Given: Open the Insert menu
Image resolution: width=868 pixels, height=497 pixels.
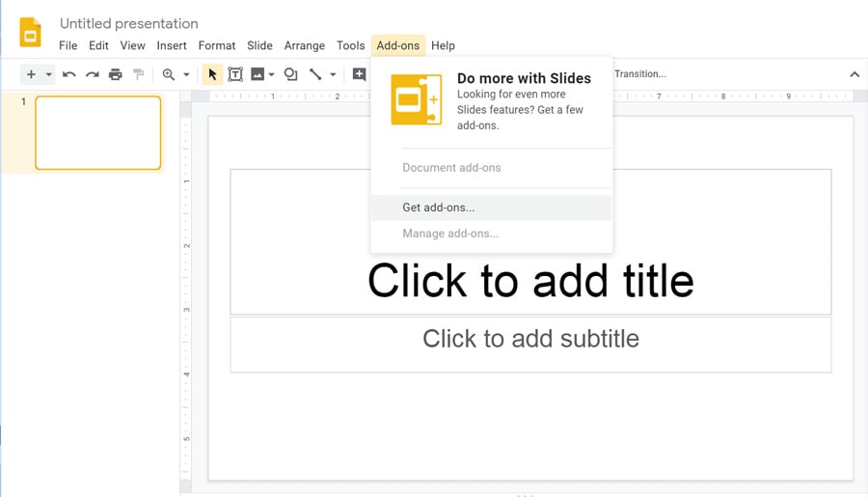Looking at the screenshot, I should [x=172, y=45].
